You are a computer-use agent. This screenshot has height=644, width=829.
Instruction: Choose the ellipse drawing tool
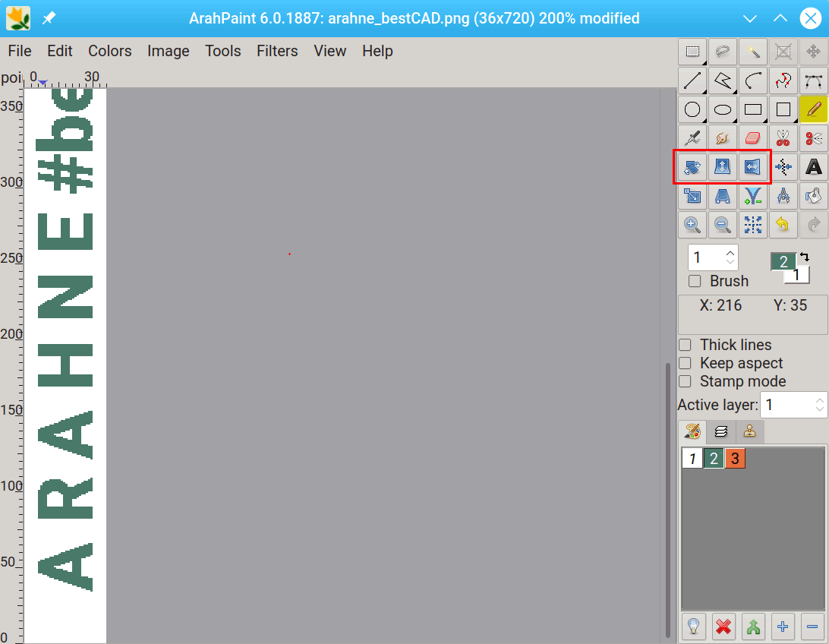coord(723,109)
